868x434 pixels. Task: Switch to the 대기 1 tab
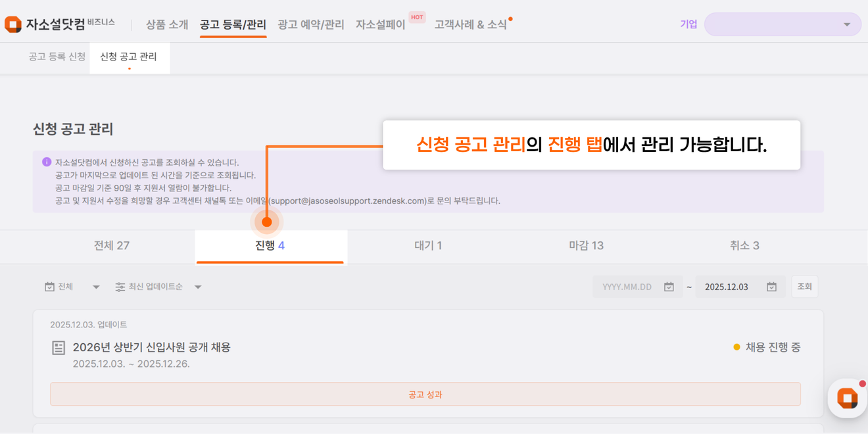pos(428,246)
